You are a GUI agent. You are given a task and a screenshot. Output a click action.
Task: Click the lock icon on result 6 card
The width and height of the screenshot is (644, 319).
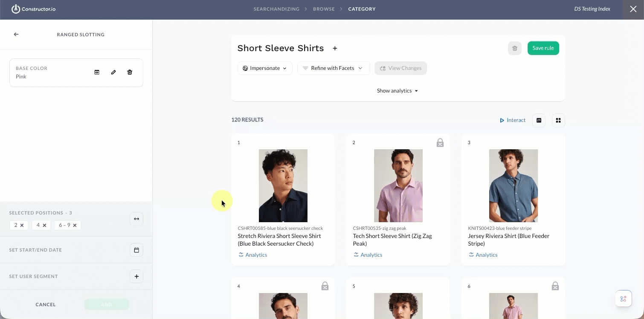pyautogui.click(x=555, y=286)
